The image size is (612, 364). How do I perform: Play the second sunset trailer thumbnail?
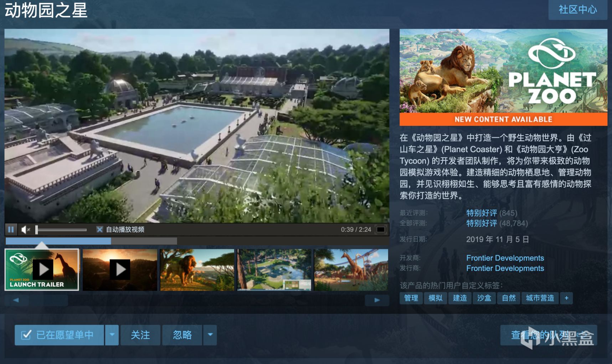tap(120, 270)
